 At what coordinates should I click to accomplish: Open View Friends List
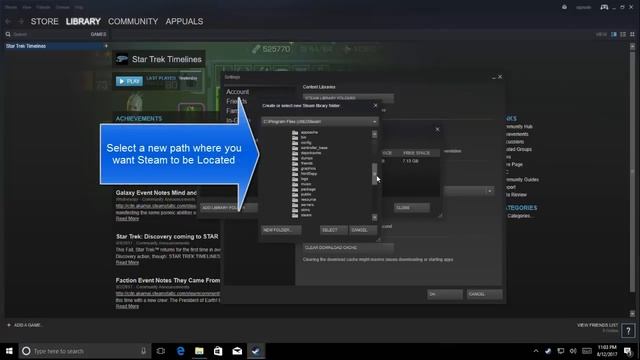[x=598, y=325]
